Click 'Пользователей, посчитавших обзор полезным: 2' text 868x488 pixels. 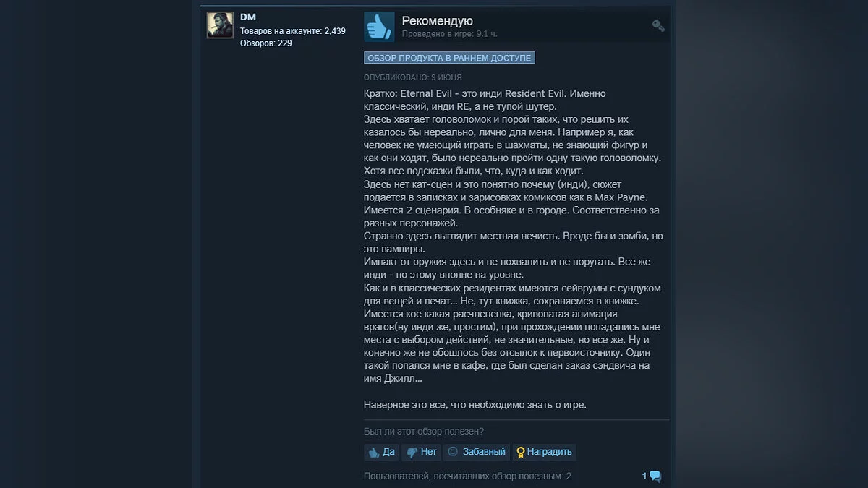coord(467,476)
